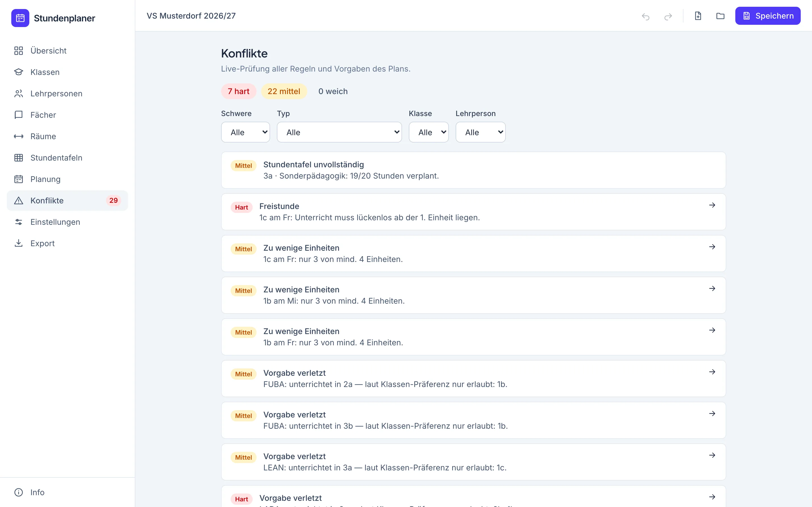Open the Typ dropdown
The width and height of the screenshot is (812, 507).
tap(339, 132)
